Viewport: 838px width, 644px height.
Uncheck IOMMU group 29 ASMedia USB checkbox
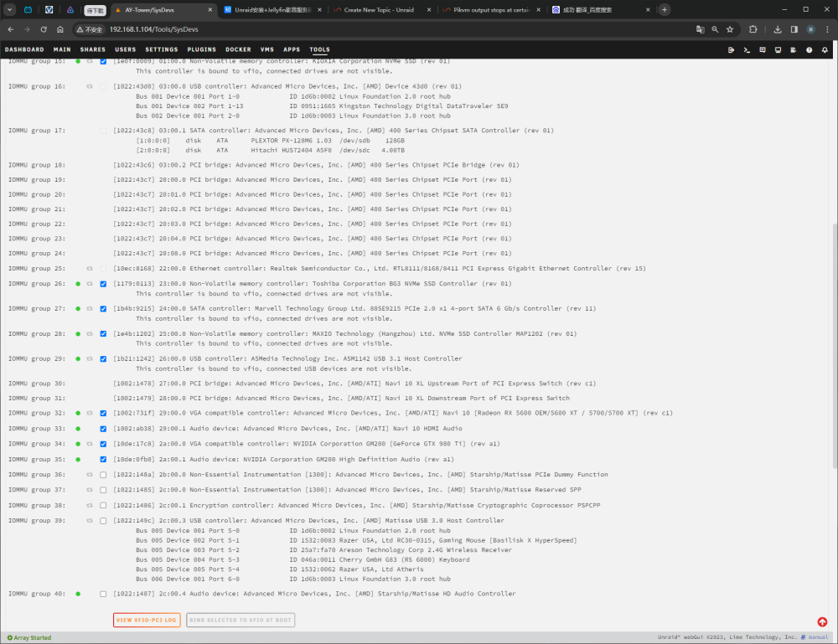point(103,358)
